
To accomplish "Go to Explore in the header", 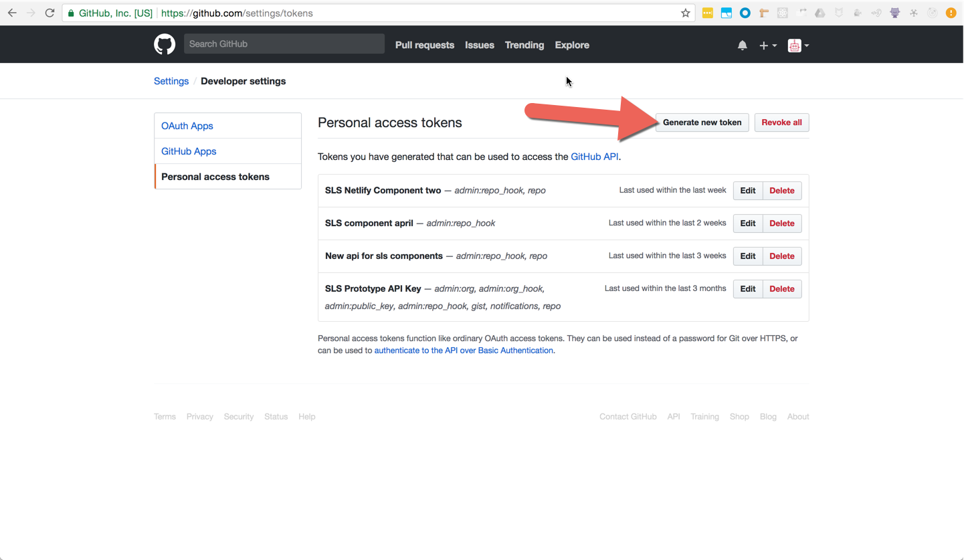I will (572, 45).
